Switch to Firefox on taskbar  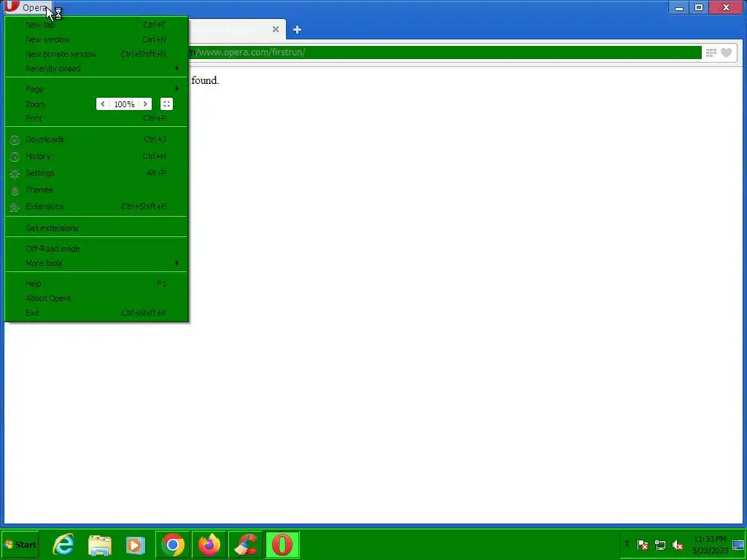pos(209,544)
